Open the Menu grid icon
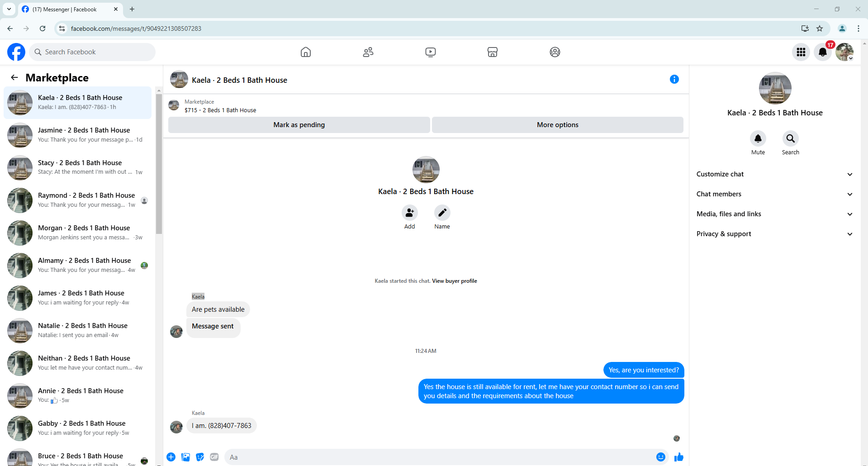 (x=801, y=52)
